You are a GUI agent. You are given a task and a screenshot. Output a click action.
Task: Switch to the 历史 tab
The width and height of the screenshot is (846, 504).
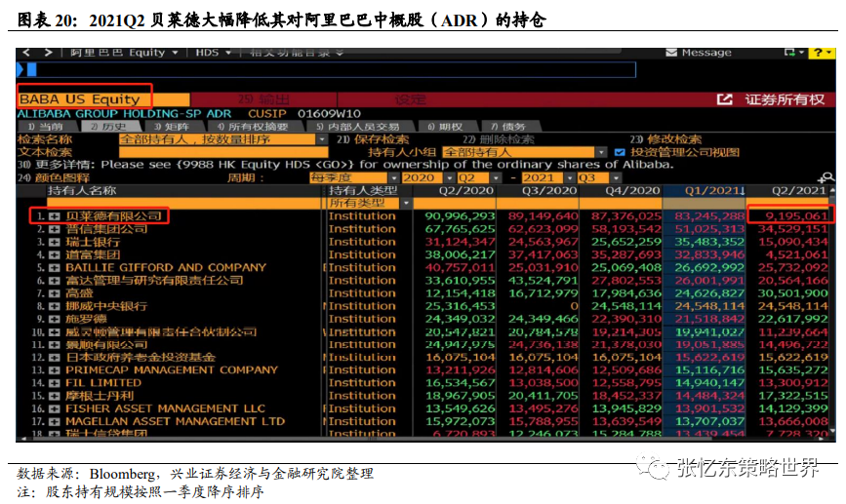click(109, 127)
